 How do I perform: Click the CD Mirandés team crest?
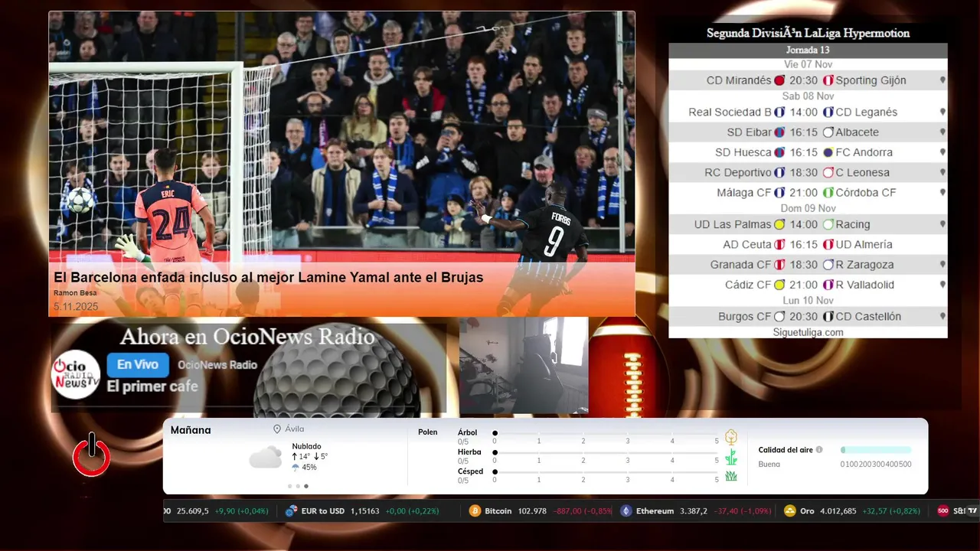[x=779, y=80]
